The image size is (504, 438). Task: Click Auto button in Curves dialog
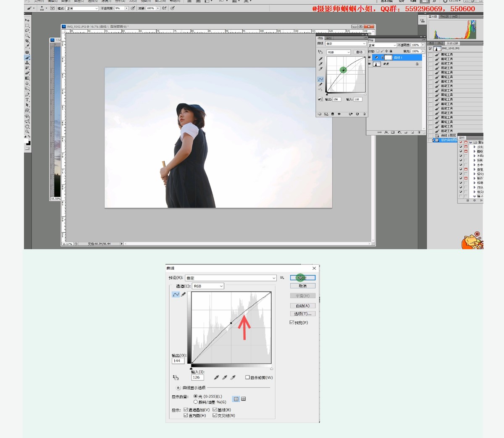point(303,306)
